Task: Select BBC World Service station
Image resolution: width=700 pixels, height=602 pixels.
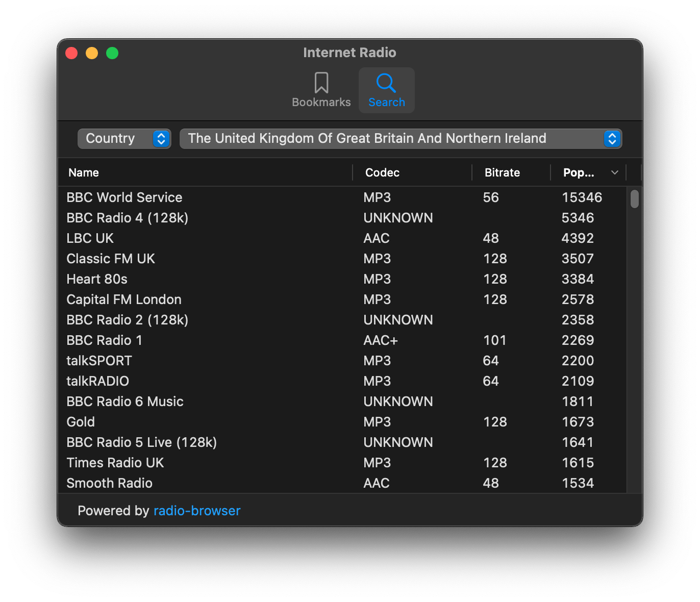Action: point(342,197)
